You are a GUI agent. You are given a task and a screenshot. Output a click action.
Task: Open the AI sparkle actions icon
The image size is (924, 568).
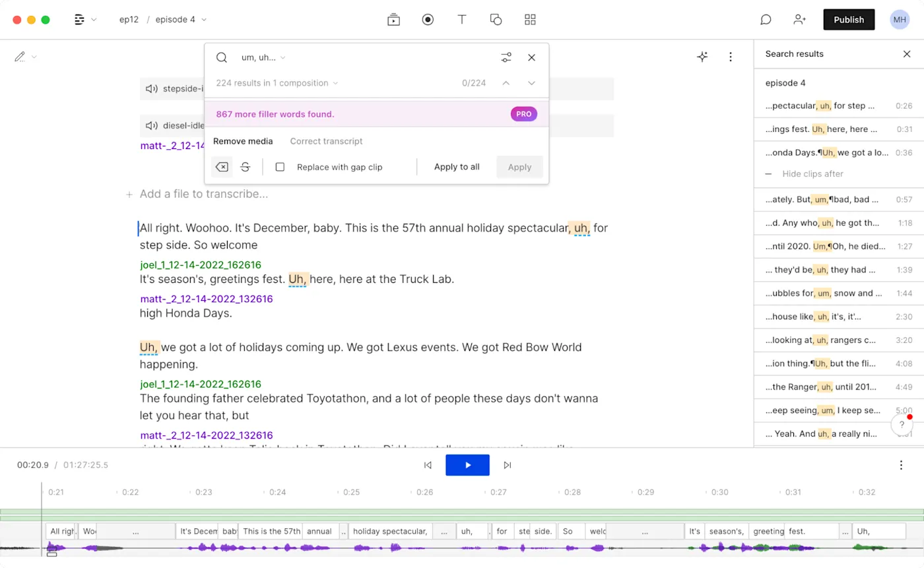tap(702, 57)
